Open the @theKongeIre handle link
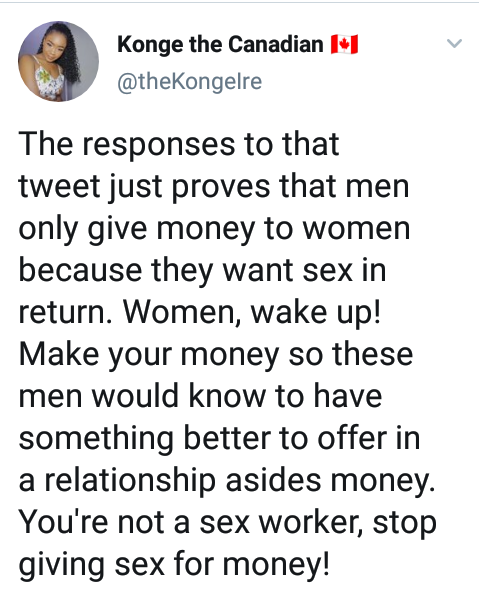479x590 pixels. tap(189, 82)
